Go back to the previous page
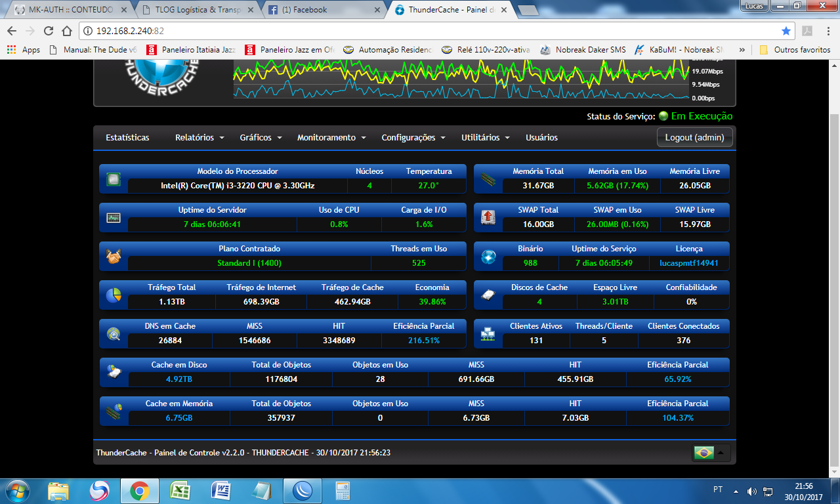 point(12,31)
